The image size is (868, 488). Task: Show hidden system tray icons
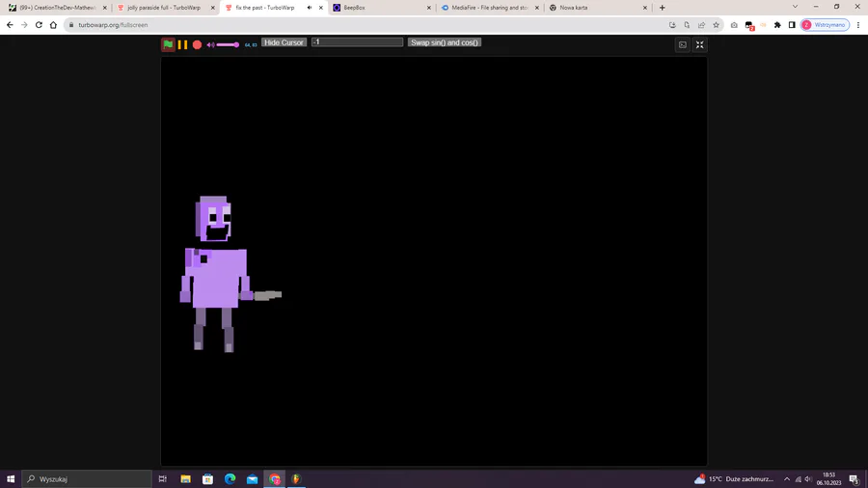(x=787, y=479)
